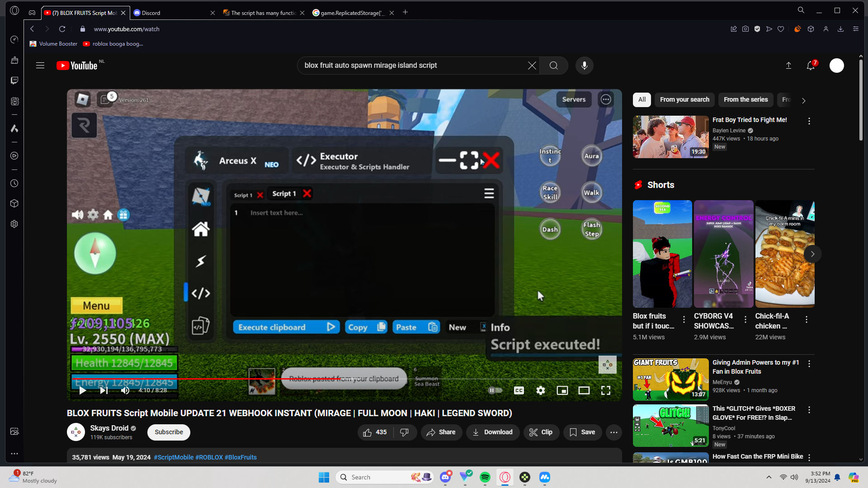Play the video with the play button
Image resolution: width=868 pixels, height=488 pixels.
click(x=82, y=390)
